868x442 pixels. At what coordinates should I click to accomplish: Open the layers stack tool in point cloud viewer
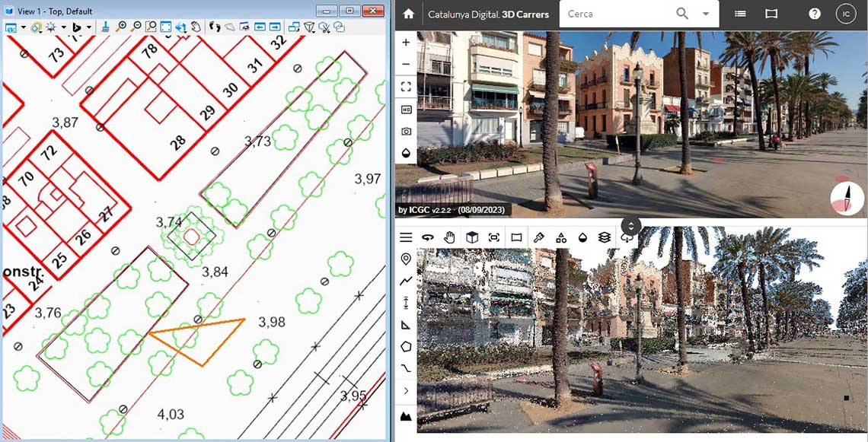click(x=603, y=237)
